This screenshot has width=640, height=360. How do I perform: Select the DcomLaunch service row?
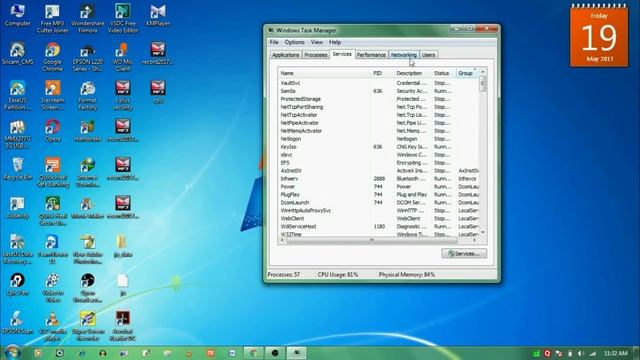click(378, 202)
